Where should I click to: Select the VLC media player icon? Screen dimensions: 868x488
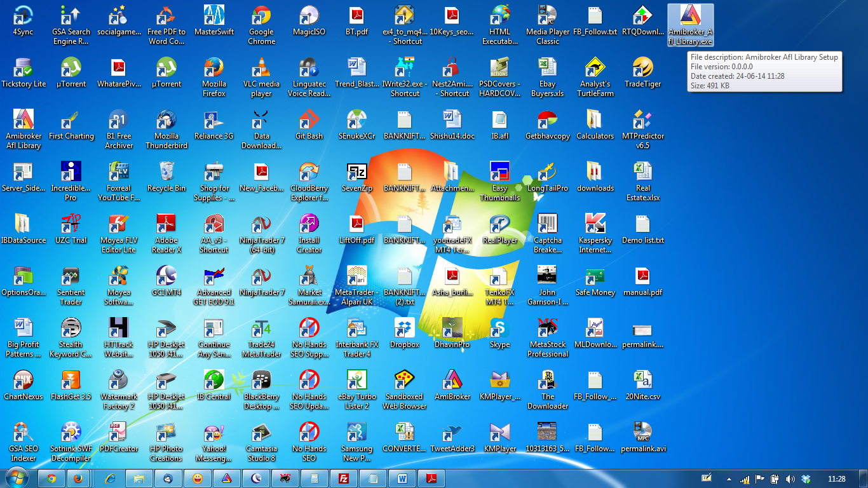(262, 78)
